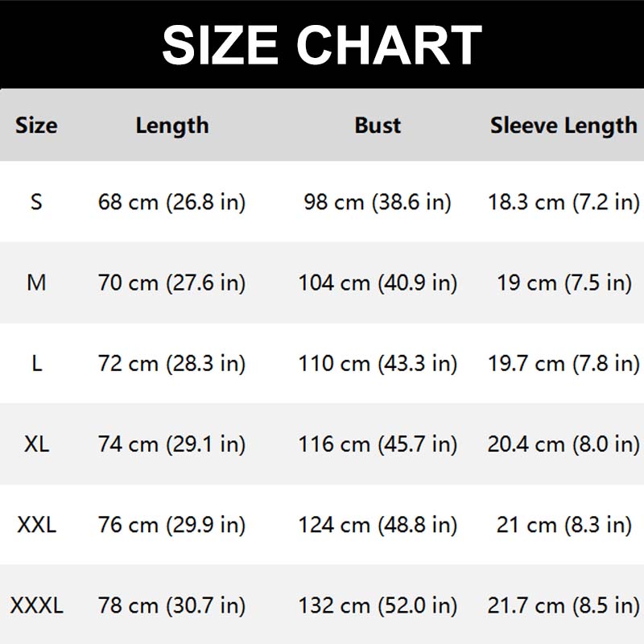Click the 74 cm length cell
Image resolution: width=644 pixels, height=644 pixels.
[171, 444]
